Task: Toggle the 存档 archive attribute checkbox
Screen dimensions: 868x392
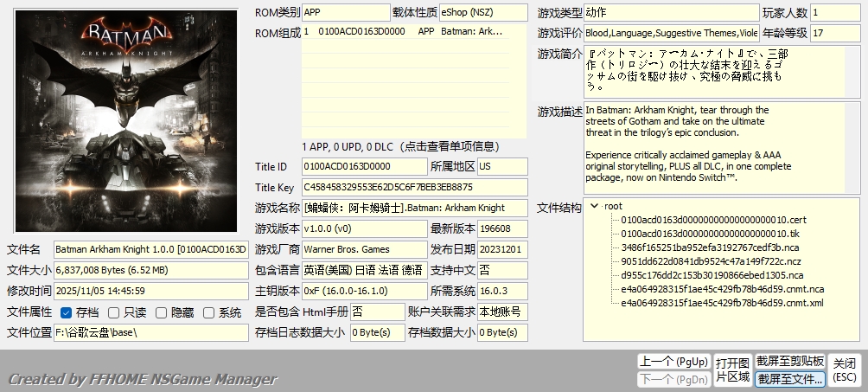Action: [x=66, y=312]
